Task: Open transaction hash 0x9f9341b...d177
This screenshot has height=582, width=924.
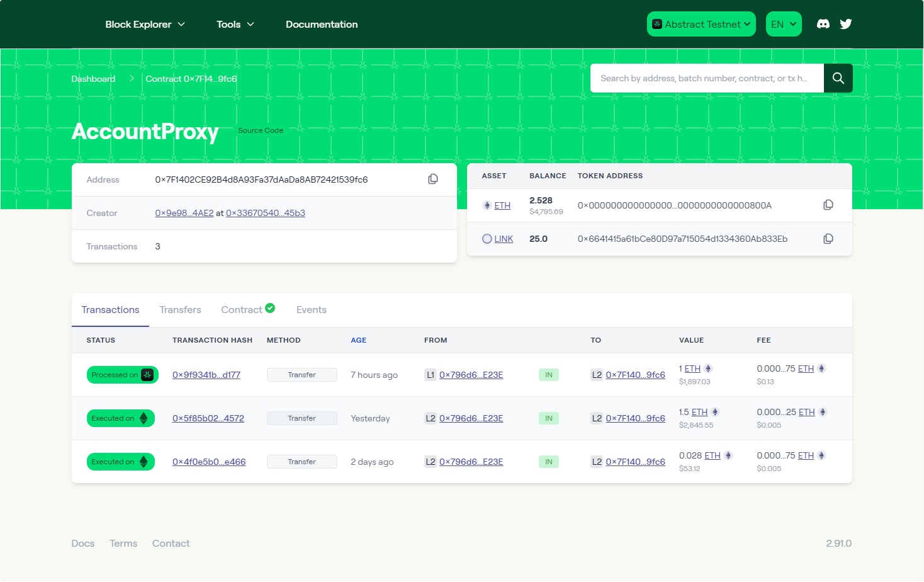Action: tap(206, 375)
